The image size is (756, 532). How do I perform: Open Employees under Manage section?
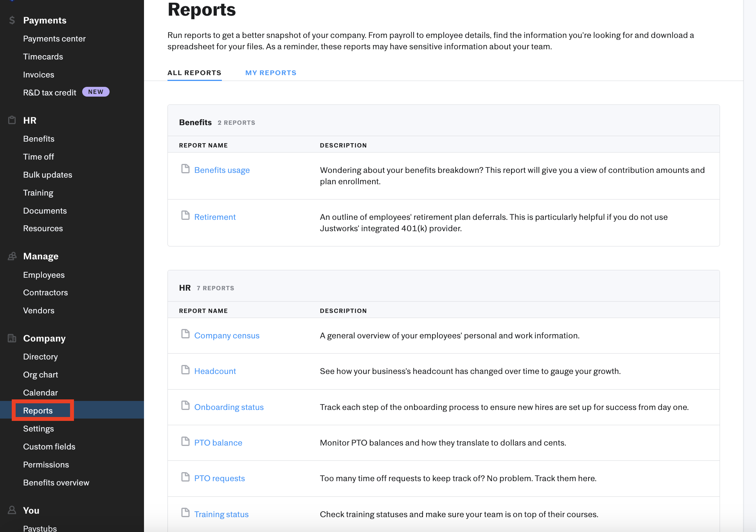click(x=44, y=275)
